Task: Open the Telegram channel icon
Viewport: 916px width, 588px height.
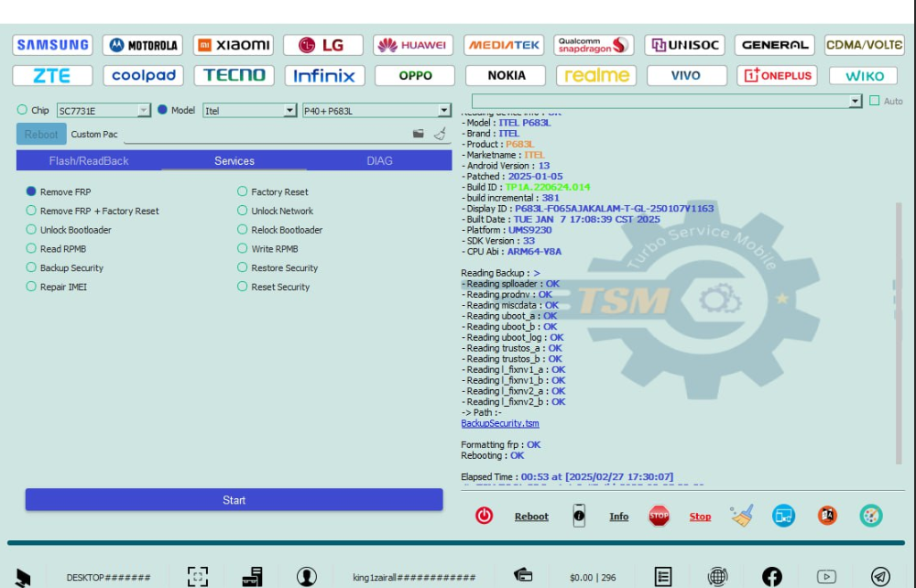Action: tap(880, 576)
